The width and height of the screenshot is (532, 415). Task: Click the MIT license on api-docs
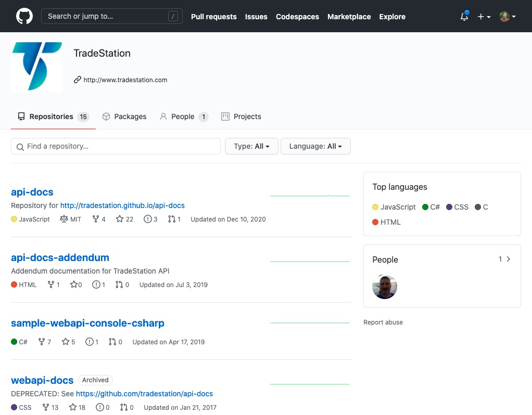point(71,219)
